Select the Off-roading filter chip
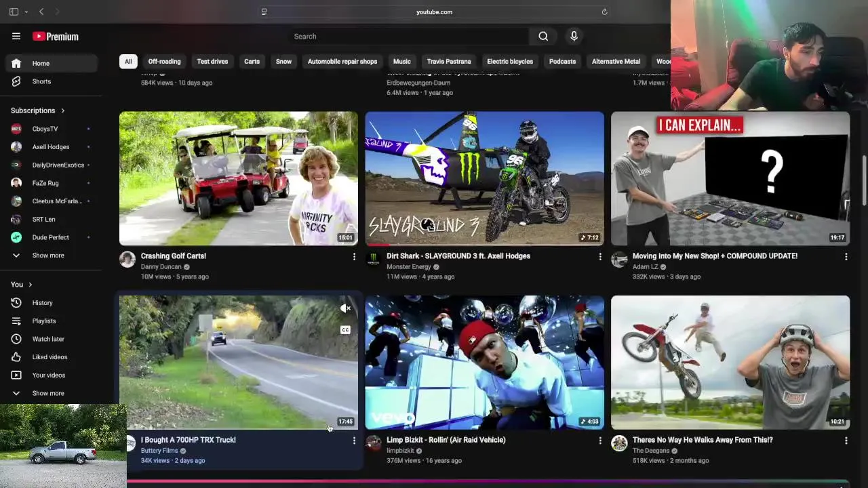Screen dimensions: 868x488 165,62
